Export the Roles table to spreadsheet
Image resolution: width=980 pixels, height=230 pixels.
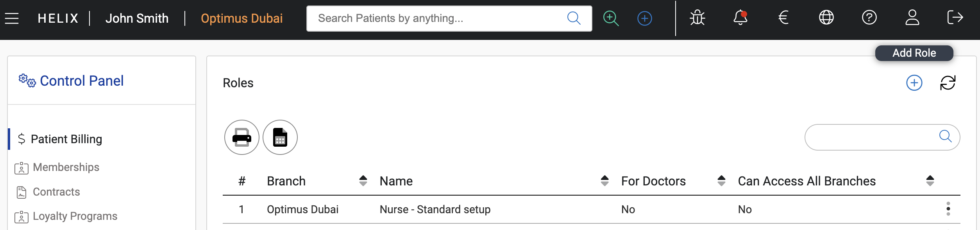pos(280,137)
